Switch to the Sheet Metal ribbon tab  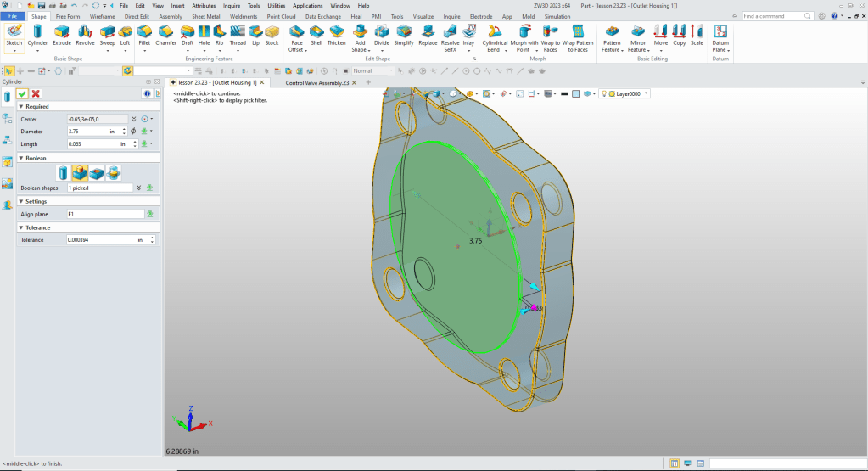tap(204, 16)
